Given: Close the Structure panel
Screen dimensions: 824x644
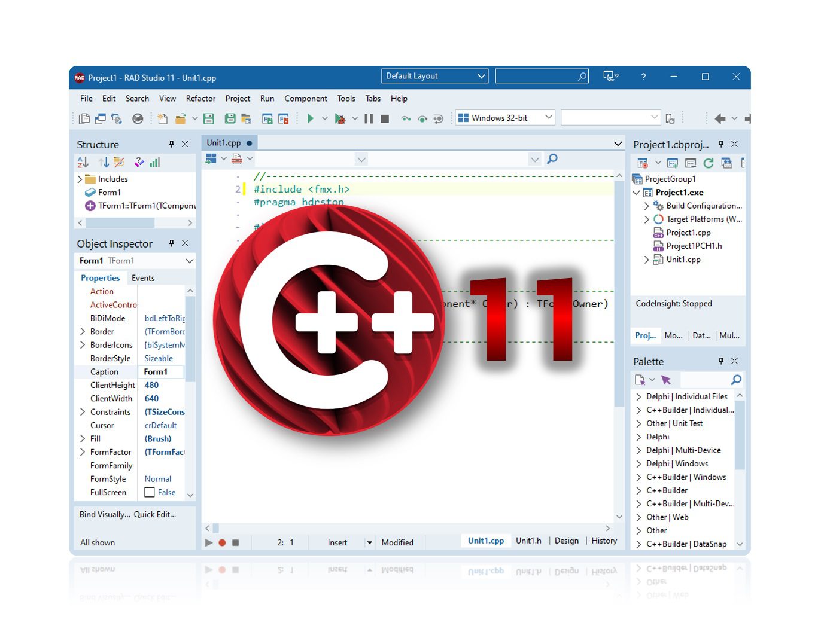Looking at the screenshot, I should coord(185,144).
